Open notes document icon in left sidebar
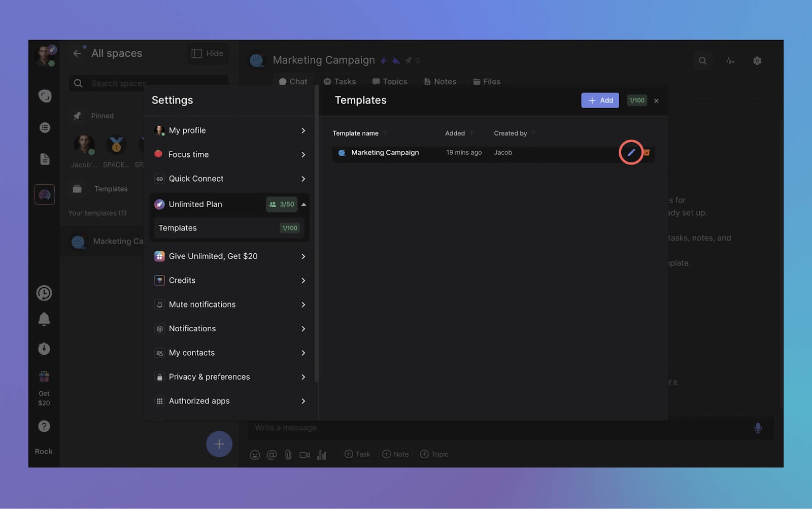 (x=45, y=159)
